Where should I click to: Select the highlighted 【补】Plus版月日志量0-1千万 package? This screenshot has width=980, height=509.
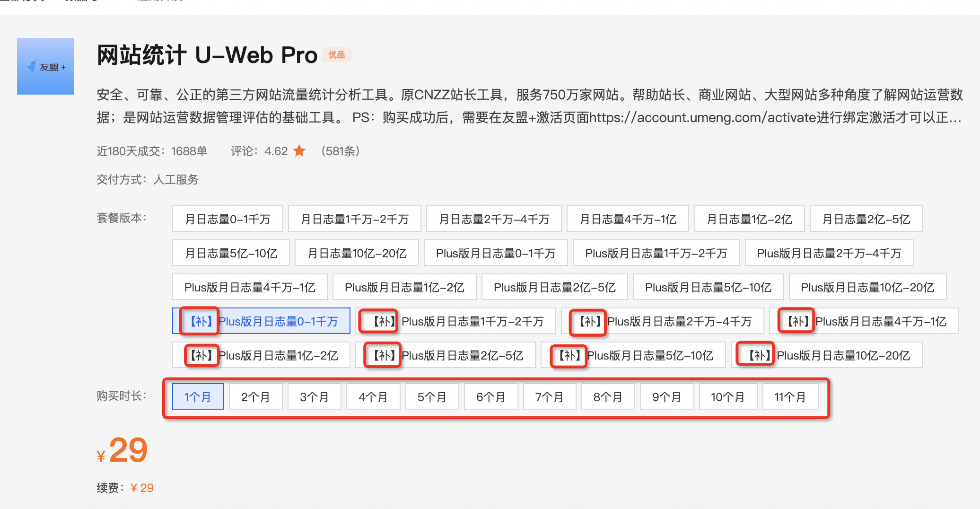(261, 321)
